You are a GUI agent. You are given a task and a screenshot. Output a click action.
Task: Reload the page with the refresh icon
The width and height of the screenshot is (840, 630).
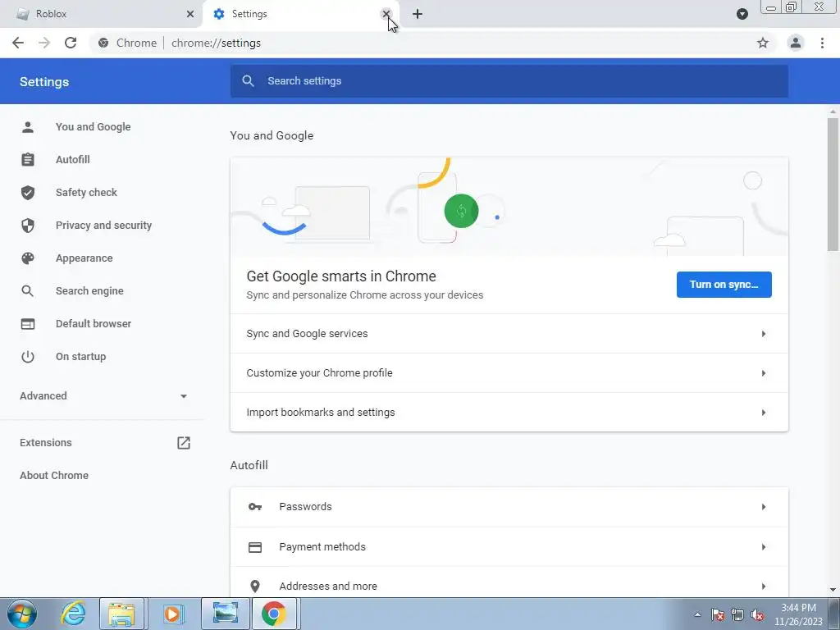71,43
